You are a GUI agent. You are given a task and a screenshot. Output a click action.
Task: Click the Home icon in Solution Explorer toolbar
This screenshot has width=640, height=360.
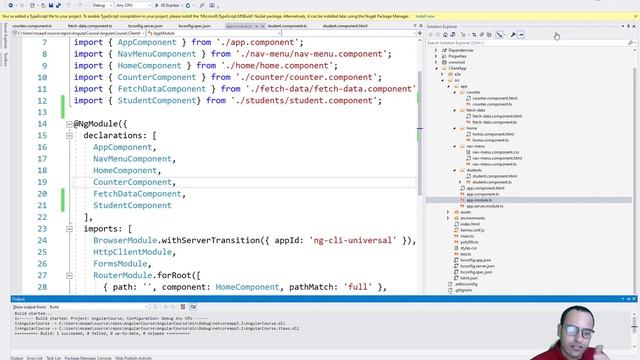click(445, 35)
